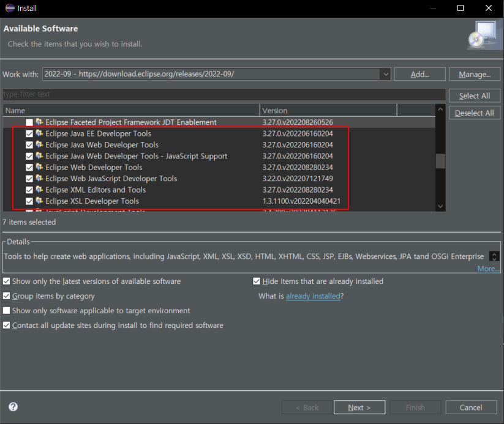Click the software list scroll down arrow
Screen dimensions: 504x424
(x=440, y=206)
